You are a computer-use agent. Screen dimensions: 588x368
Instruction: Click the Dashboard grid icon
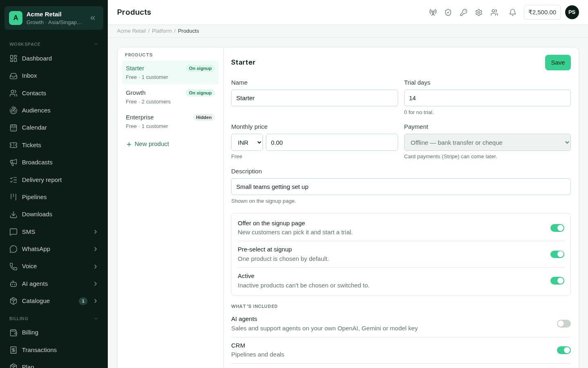pyautogui.click(x=13, y=58)
